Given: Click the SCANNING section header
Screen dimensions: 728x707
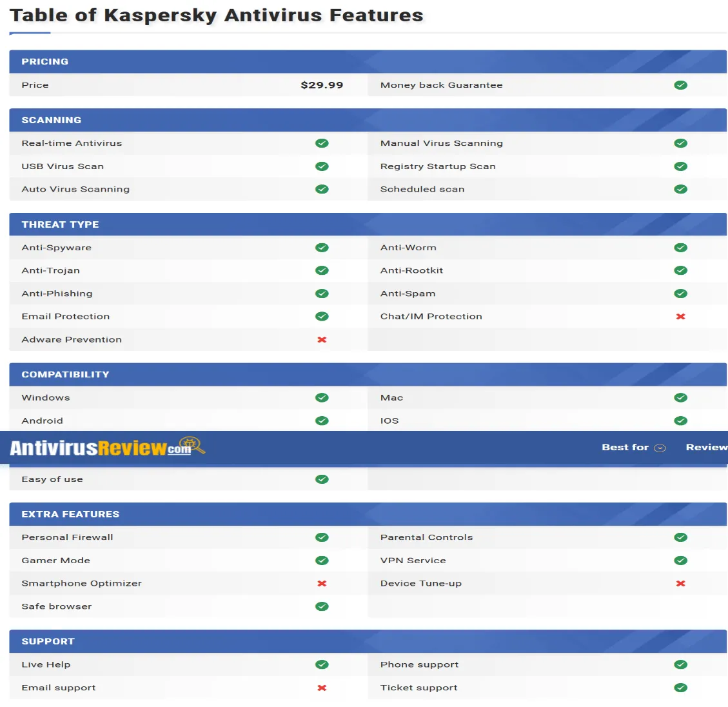Looking at the screenshot, I should tap(368, 120).
